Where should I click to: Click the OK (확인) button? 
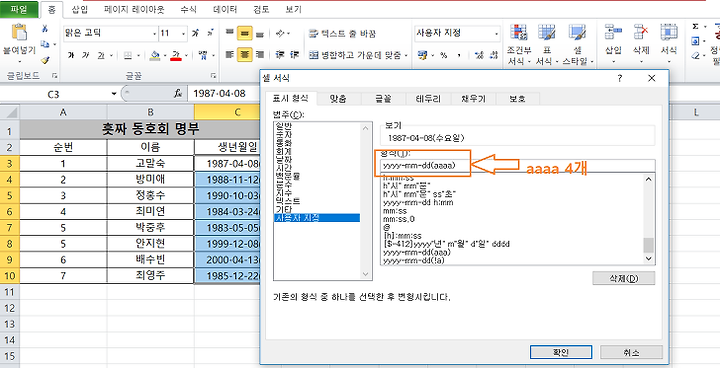pyautogui.click(x=561, y=352)
